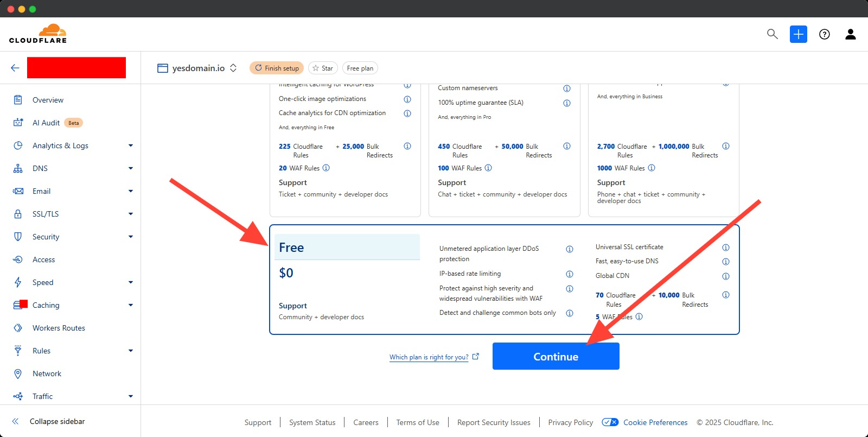Image resolution: width=868 pixels, height=437 pixels.
Task: Click info icon for Universal SSL certificate
Action: pyautogui.click(x=726, y=248)
